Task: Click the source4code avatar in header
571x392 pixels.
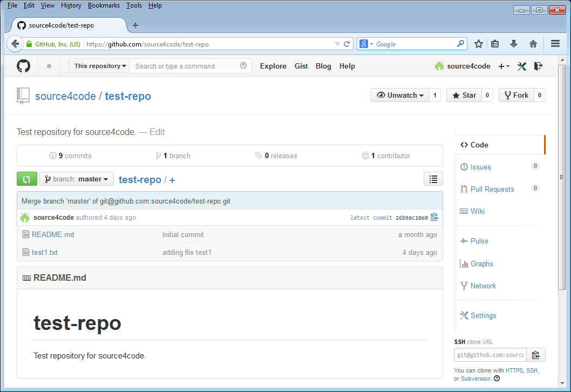Action: [439, 66]
